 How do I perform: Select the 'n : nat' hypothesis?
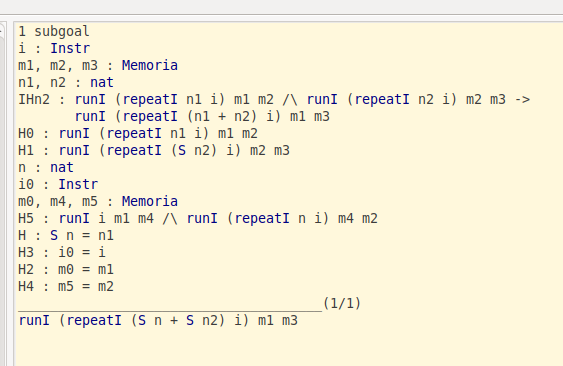click(46, 167)
